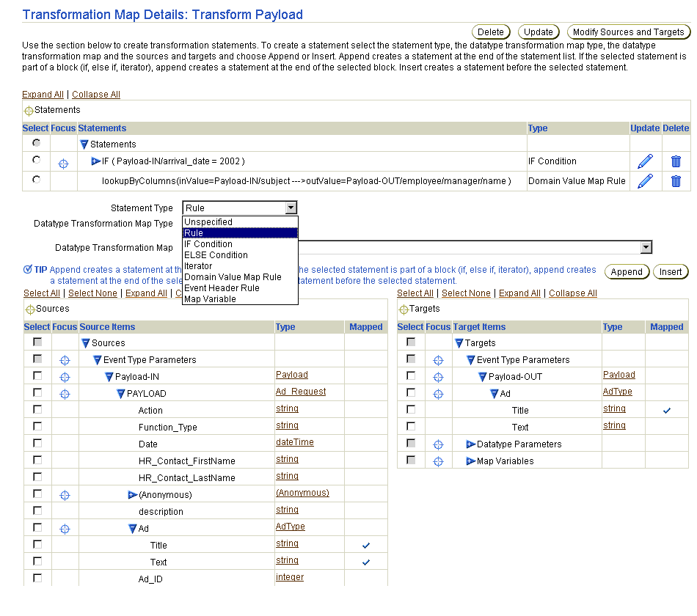Collapse the Payload-IN source node
Screen dimensions: 697x616
pos(109,377)
